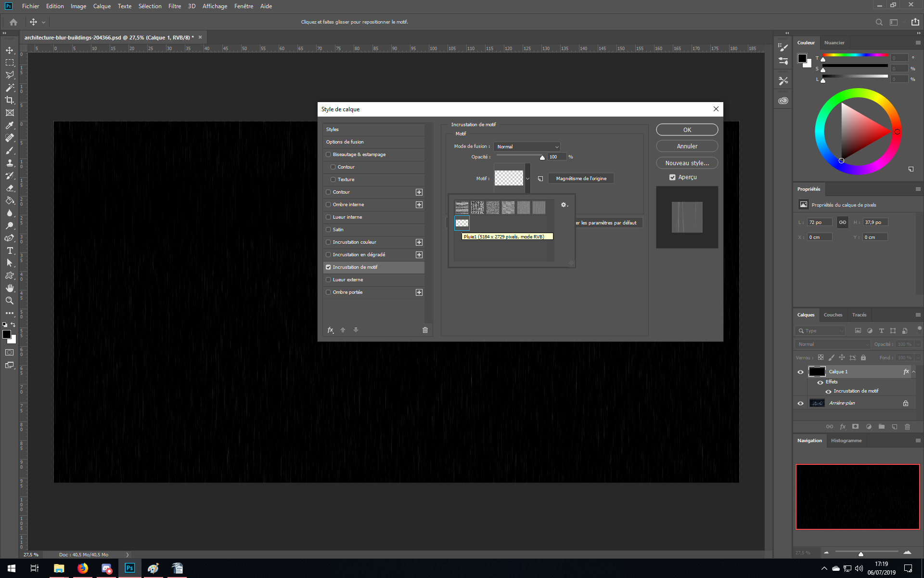
Task: Click the Opacité slider handle
Action: 542,158
